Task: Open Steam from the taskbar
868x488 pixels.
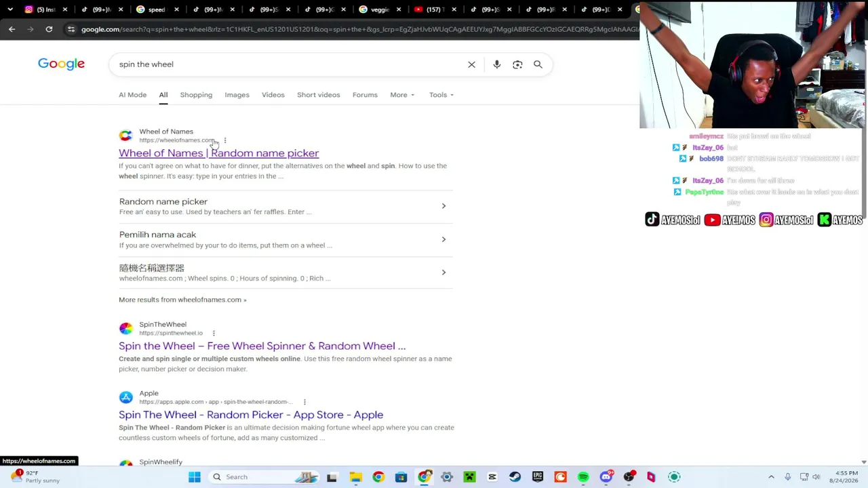Action: click(515, 477)
